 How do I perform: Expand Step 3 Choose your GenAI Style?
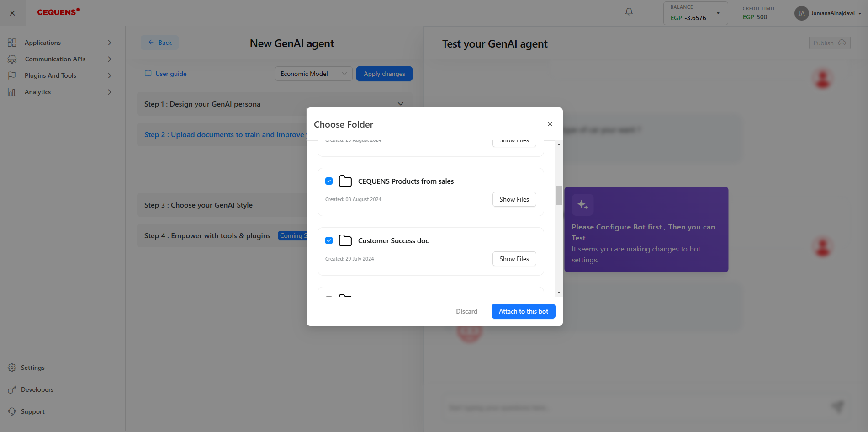[x=222, y=205]
